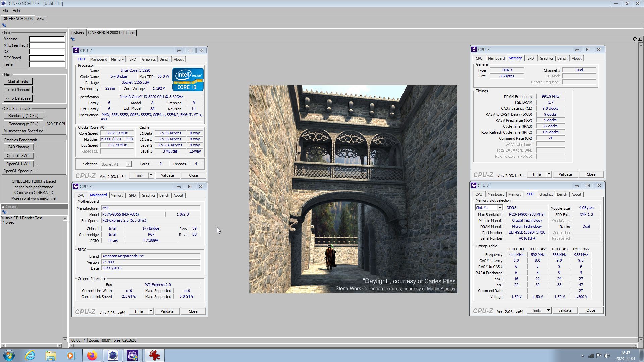Run OpenGL HW-L benchmark
The image size is (644, 362).
coord(18,164)
